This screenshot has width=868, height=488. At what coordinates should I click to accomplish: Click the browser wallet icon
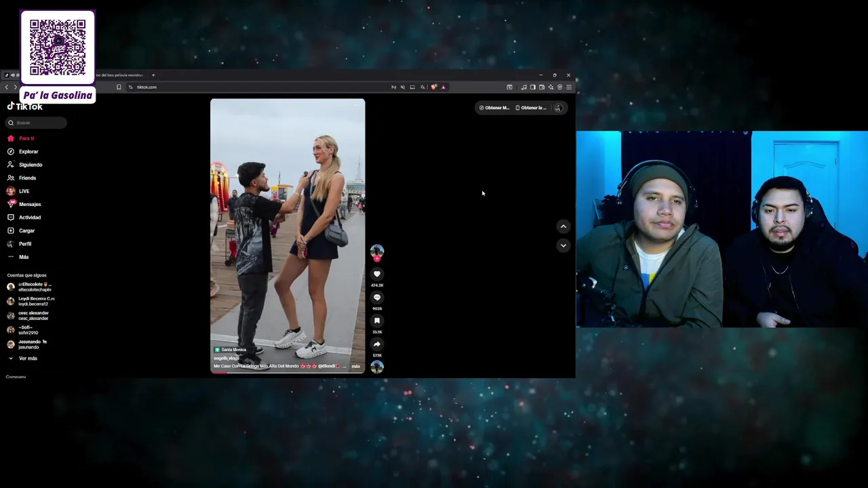coord(541,87)
